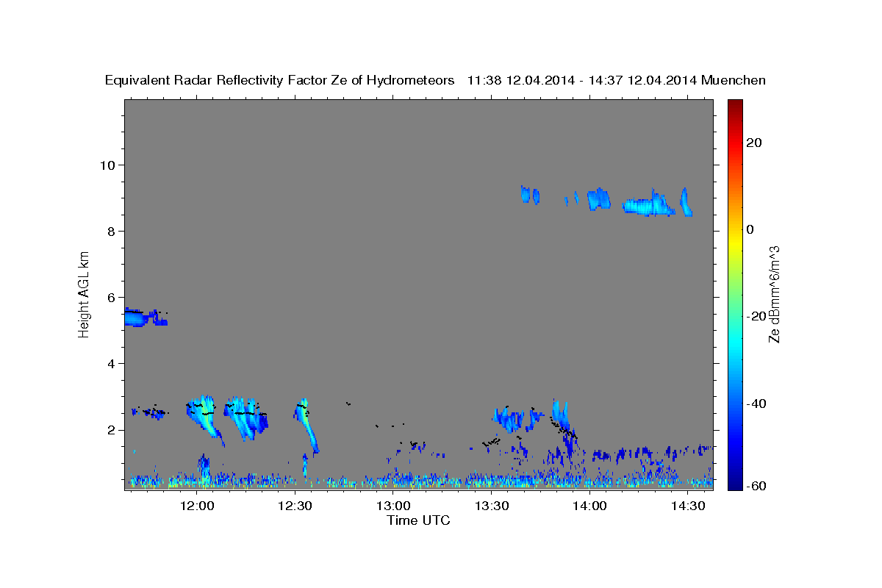The image size is (882, 588).
Task: Click the cloud echo at 5.5 km height
Action: 145,317
